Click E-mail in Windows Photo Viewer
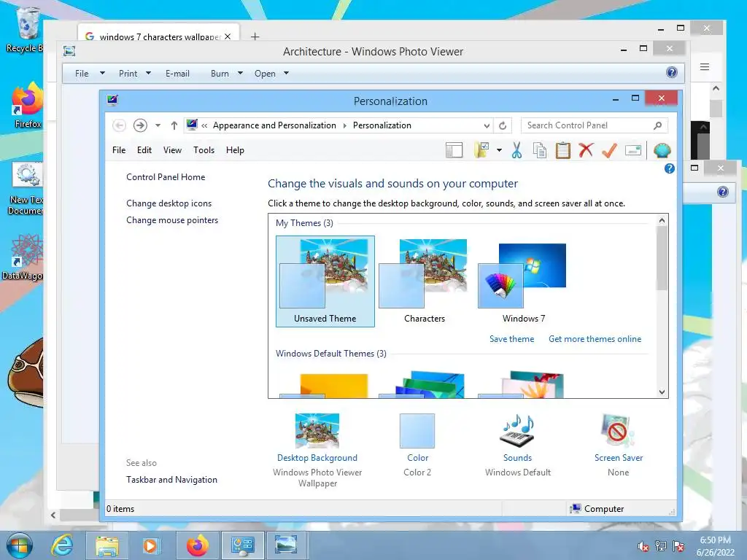The width and height of the screenshot is (747, 560). point(177,74)
